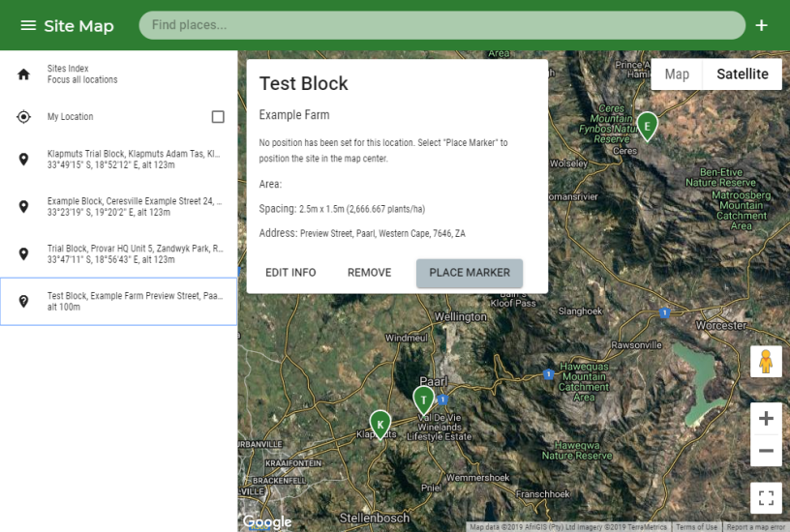
Task: Select the Klapmuts Trial Block list entry
Action: [119, 159]
